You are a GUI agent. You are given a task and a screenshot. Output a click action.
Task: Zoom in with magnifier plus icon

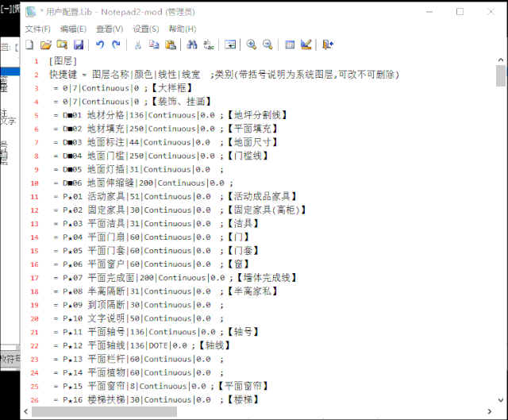[x=252, y=44]
